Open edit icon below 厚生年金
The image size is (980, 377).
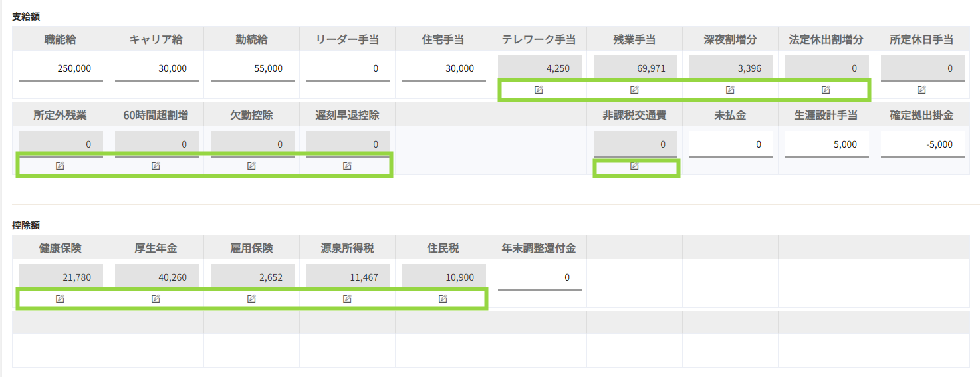(156, 299)
